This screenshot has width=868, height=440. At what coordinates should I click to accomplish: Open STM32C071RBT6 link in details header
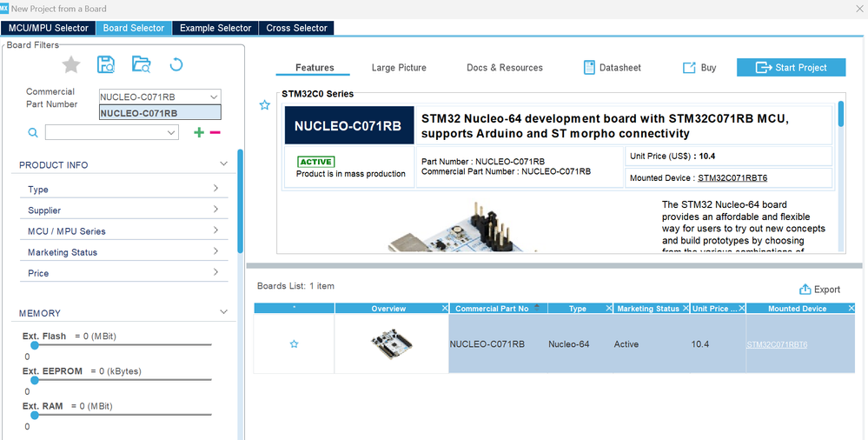(732, 178)
